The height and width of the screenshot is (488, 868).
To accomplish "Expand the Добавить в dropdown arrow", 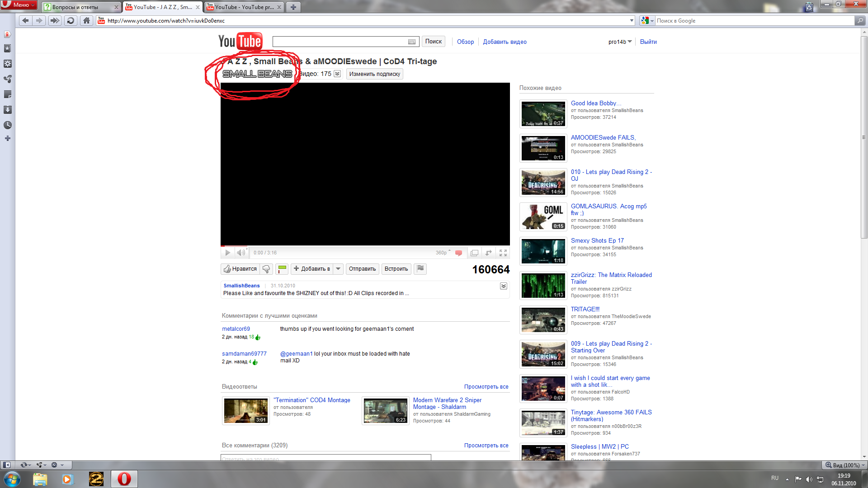I will coord(338,269).
